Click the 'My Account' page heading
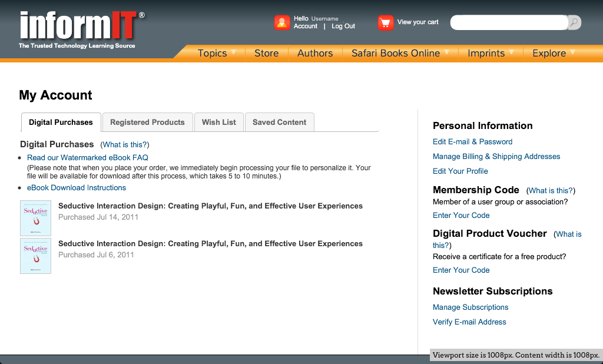 (56, 95)
